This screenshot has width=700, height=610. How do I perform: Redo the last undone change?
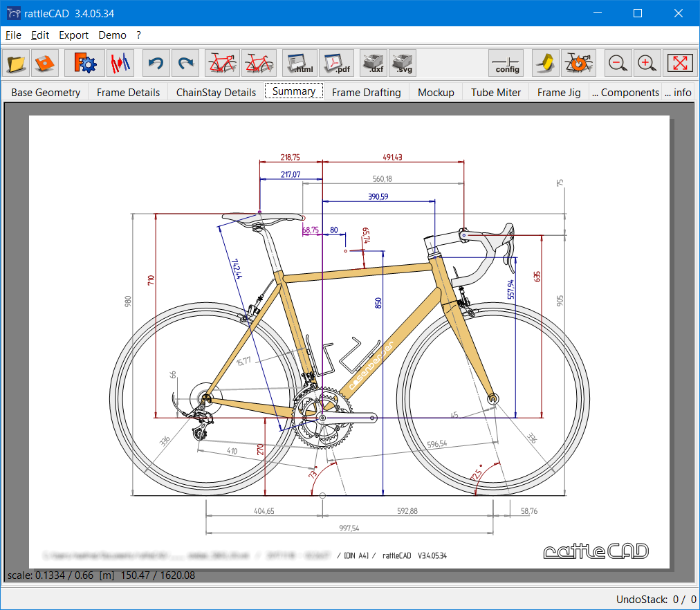tap(185, 63)
